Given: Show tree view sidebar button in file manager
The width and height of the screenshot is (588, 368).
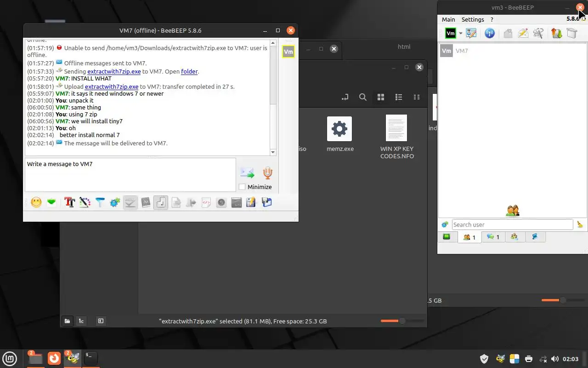Looking at the screenshot, I should click(81, 321).
